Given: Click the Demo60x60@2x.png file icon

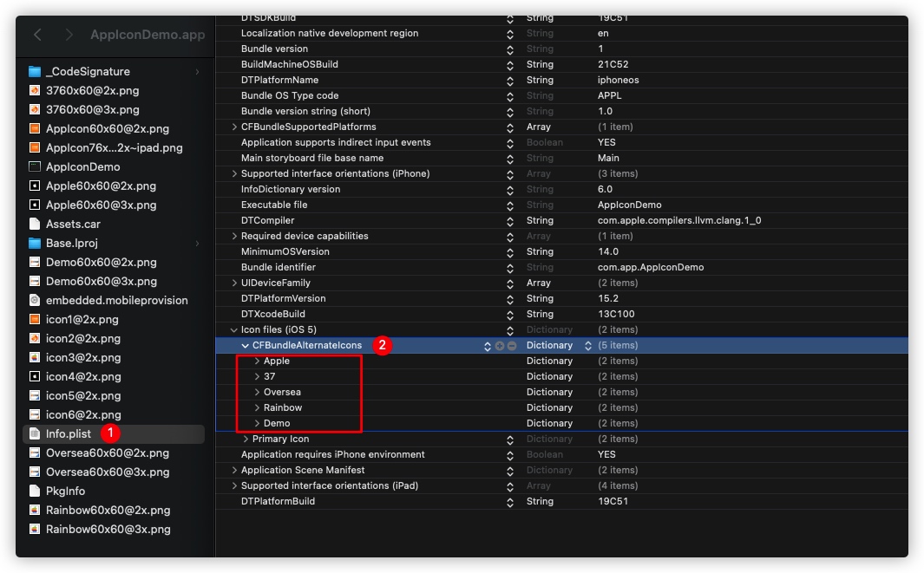Looking at the screenshot, I should tap(35, 263).
